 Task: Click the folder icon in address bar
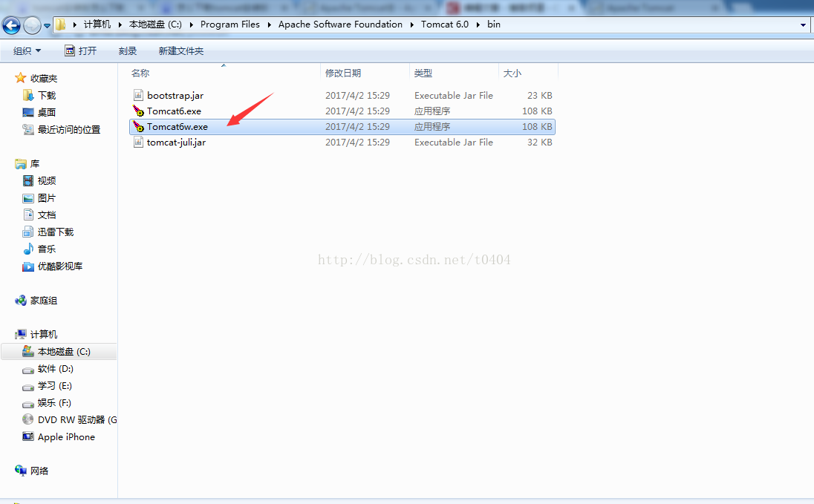(x=61, y=24)
